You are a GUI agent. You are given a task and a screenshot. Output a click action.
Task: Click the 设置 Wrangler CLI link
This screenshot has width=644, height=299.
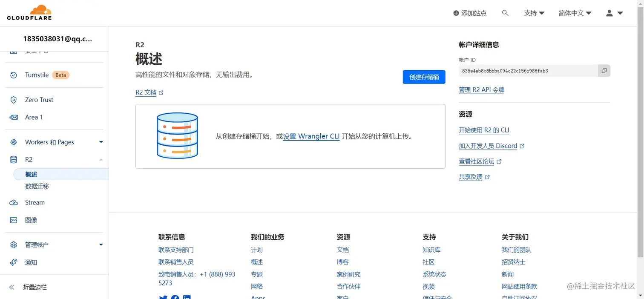click(x=311, y=137)
